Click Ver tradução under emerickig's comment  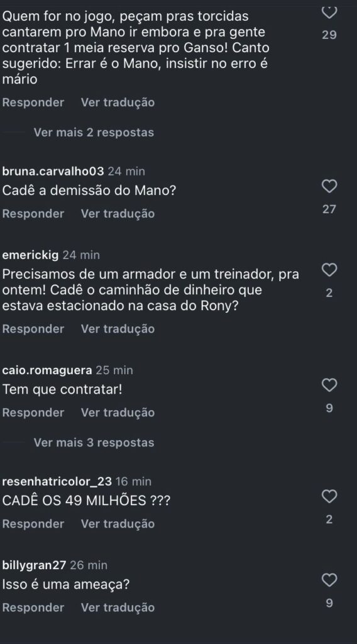click(x=118, y=328)
